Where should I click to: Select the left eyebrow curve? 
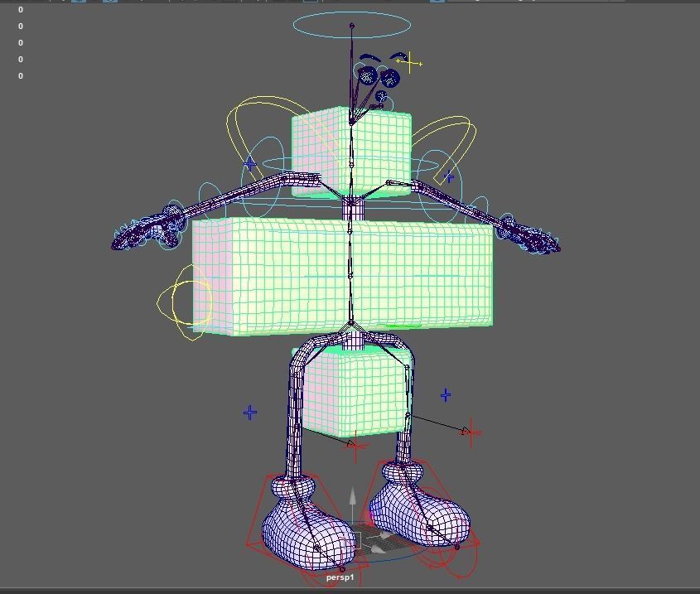pyautogui.click(x=370, y=58)
